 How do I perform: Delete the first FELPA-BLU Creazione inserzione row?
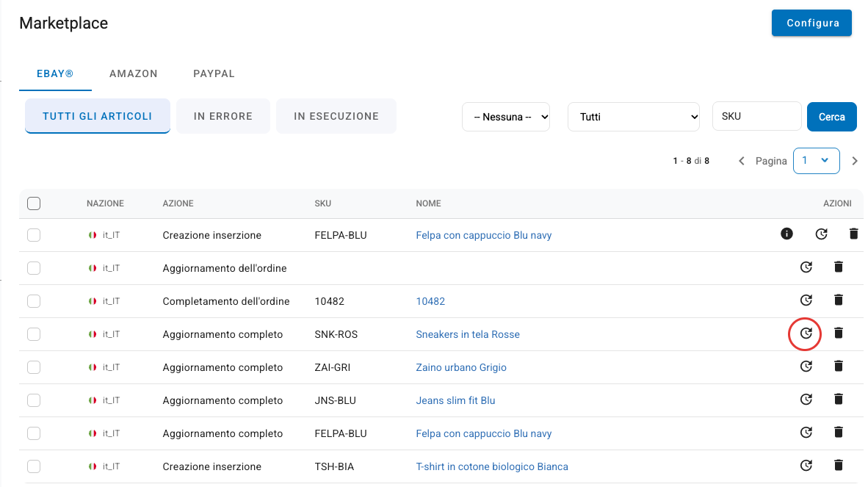[853, 234]
